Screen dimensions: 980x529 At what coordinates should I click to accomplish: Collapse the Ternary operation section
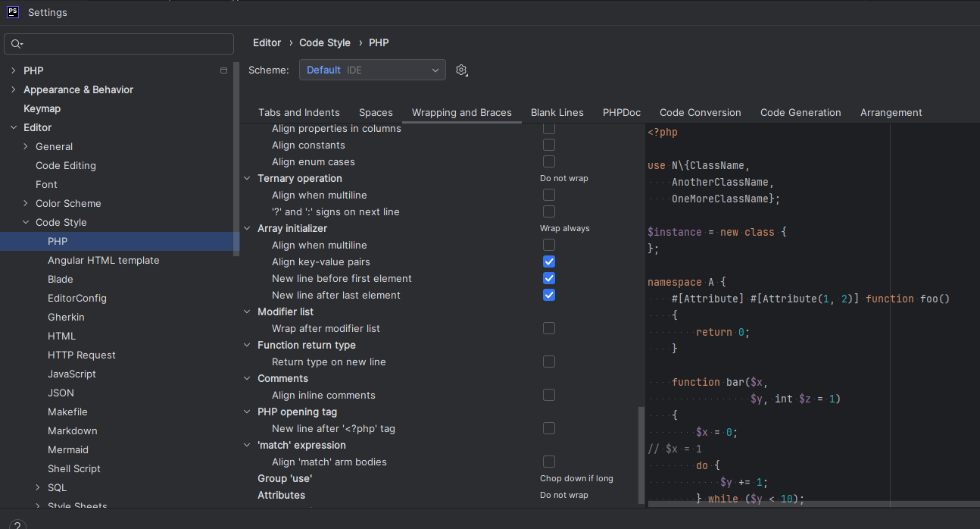point(247,179)
